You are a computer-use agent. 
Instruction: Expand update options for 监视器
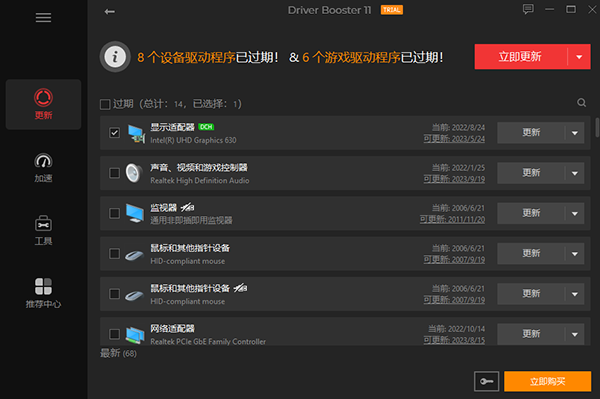(575, 213)
